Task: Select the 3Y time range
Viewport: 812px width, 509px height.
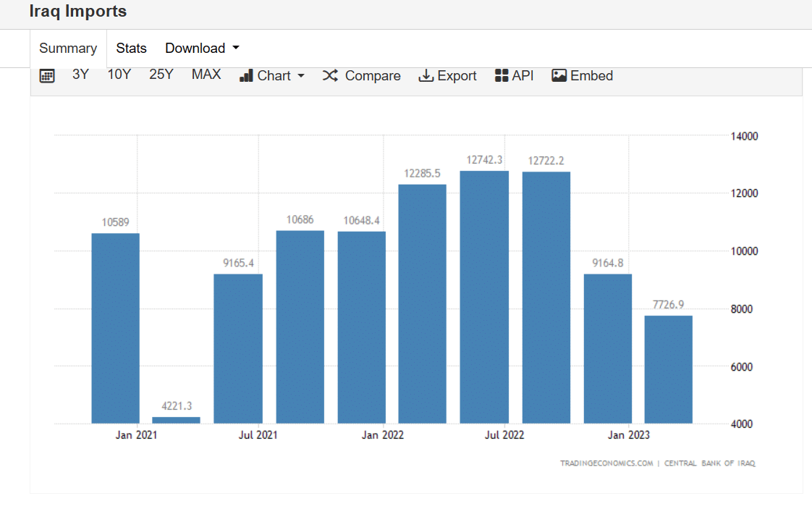Action: (x=80, y=75)
